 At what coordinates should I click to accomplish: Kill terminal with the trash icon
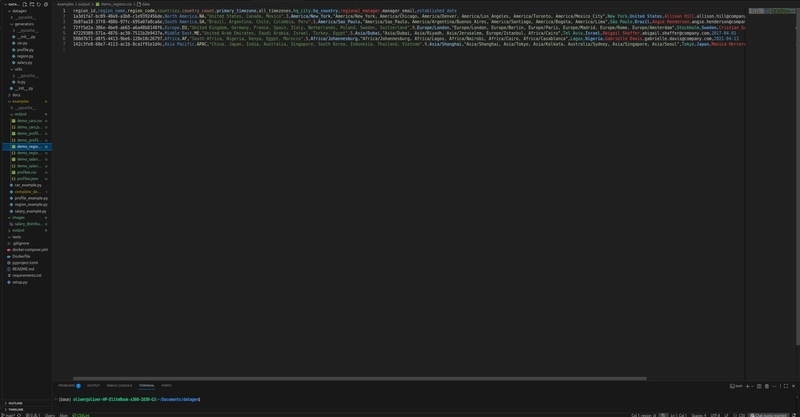(x=767, y=386)
